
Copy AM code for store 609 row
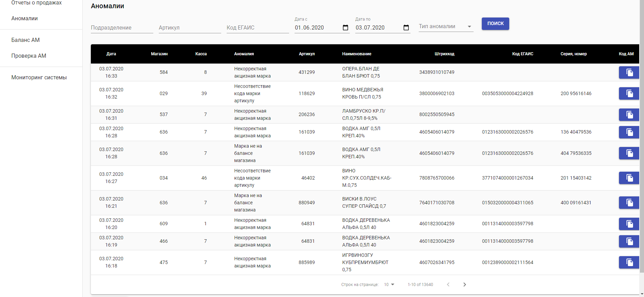629,224
